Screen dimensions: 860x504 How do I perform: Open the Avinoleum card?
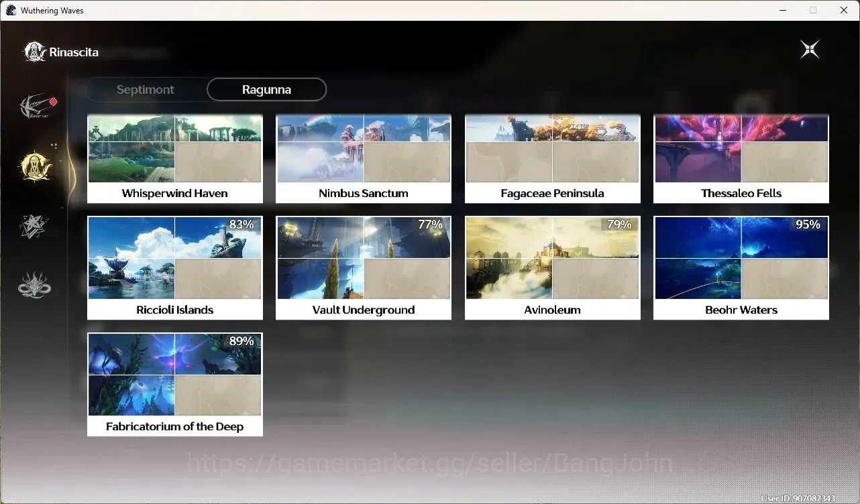(553, 267)
